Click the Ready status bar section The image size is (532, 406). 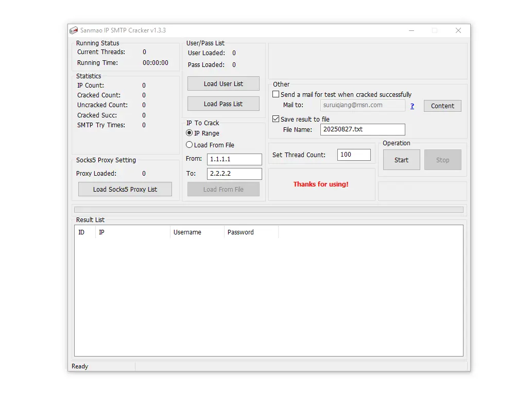[x=101, y=366]
